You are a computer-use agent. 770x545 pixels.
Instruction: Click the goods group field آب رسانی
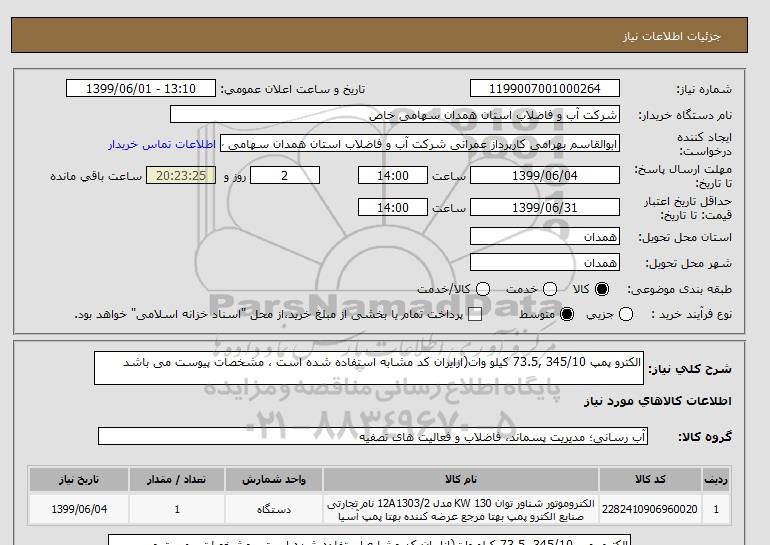(373, 436)
